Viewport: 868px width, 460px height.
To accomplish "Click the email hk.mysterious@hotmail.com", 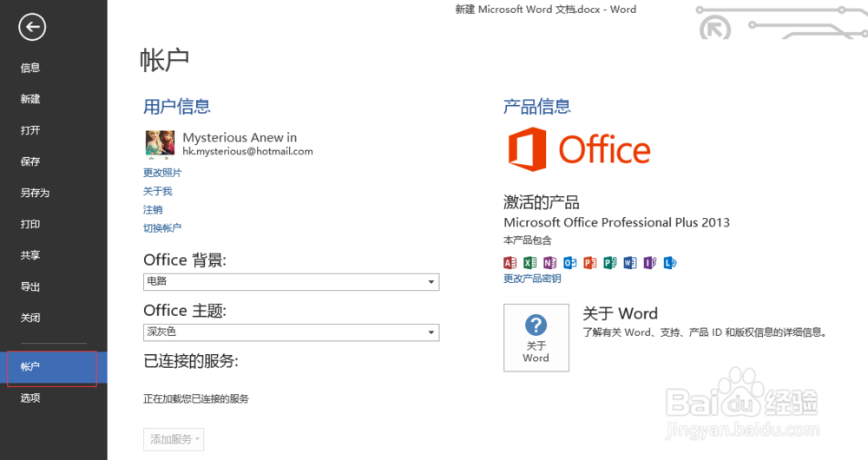I will (247, 151).
